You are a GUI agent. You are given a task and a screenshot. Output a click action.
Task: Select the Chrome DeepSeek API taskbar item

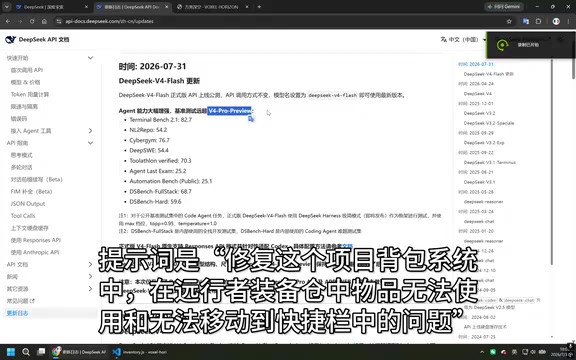[x=79, y=352]
